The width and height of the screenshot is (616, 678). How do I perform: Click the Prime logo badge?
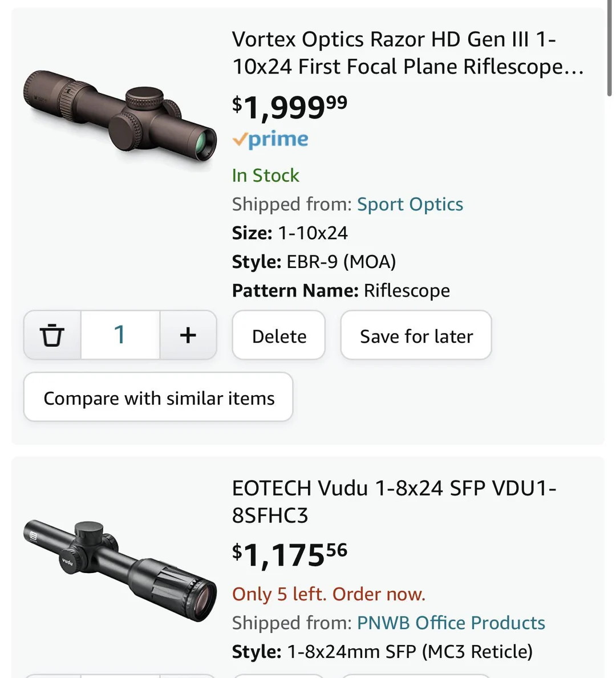(x=270, y=139)
